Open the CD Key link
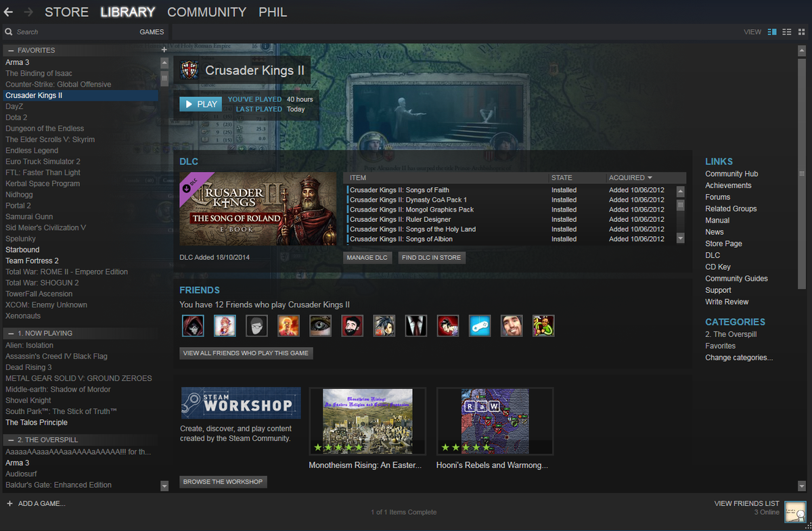The image size is (812, 531). [718, 267]
